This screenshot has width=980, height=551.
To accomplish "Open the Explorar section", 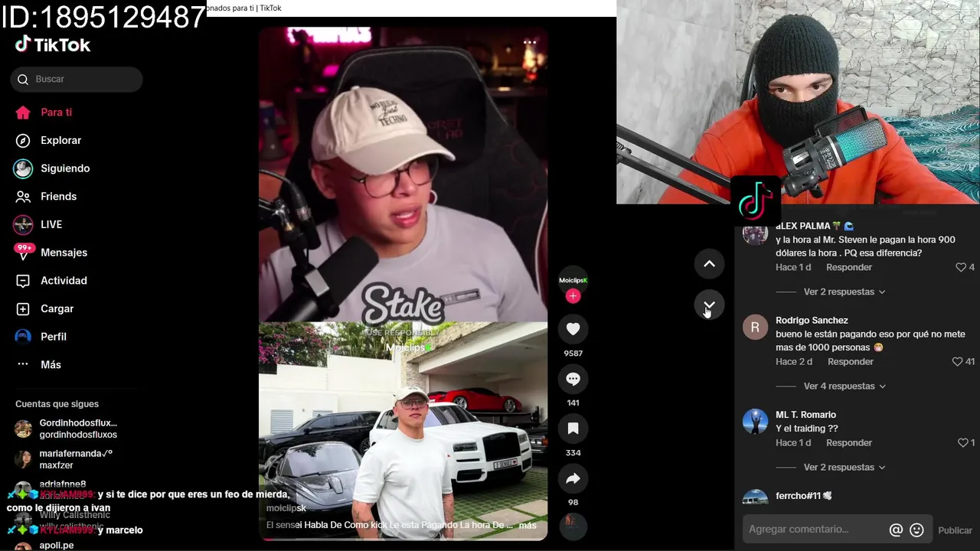I will [49, 141].
